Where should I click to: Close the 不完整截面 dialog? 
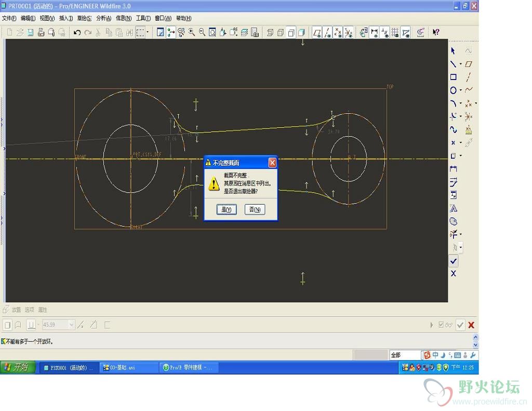point(272,163)
